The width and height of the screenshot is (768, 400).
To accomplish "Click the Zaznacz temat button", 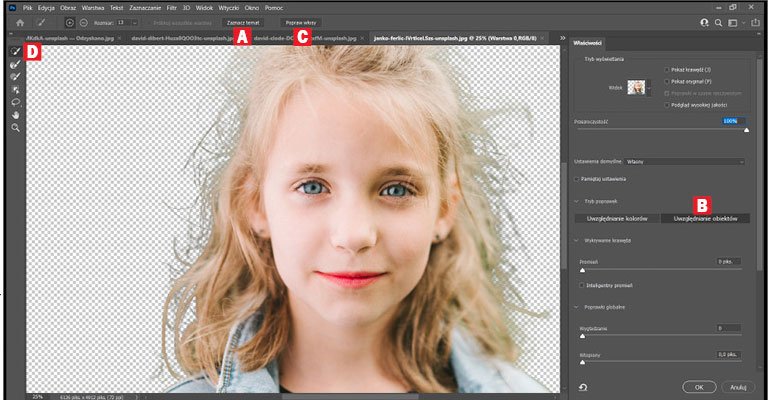I will tap(243, 23).
